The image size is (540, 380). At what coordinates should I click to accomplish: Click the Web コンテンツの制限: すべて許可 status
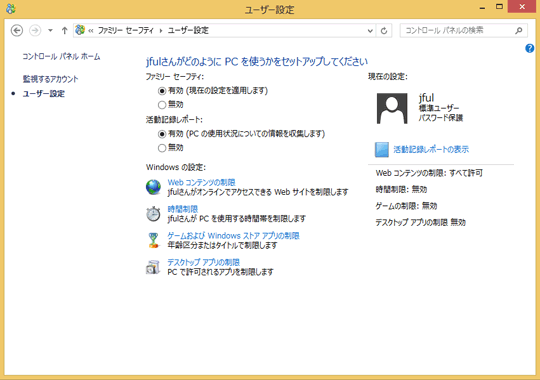coord(429,173)
